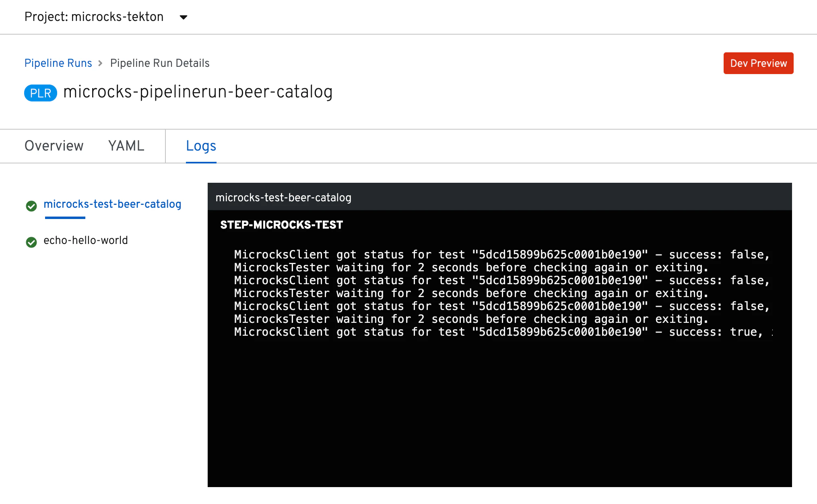Screen dimensions: 817x504
Task: Open the project selector dropdown arrow
Action: 184,17
